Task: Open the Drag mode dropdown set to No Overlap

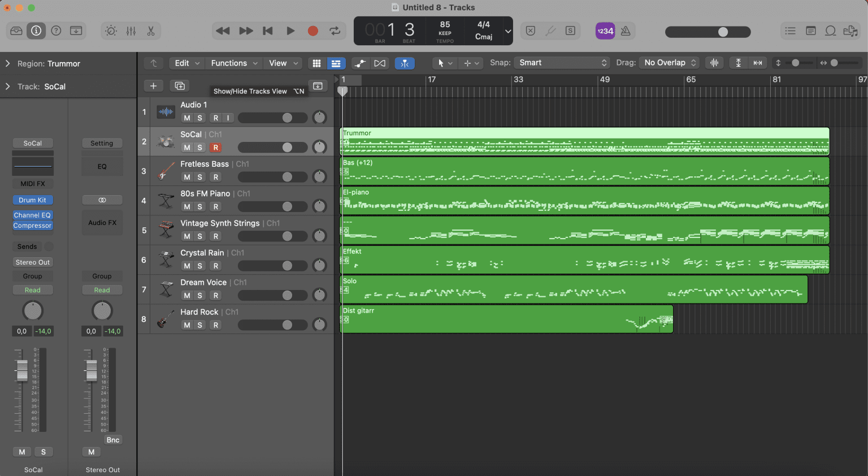Action: point(669,62)
